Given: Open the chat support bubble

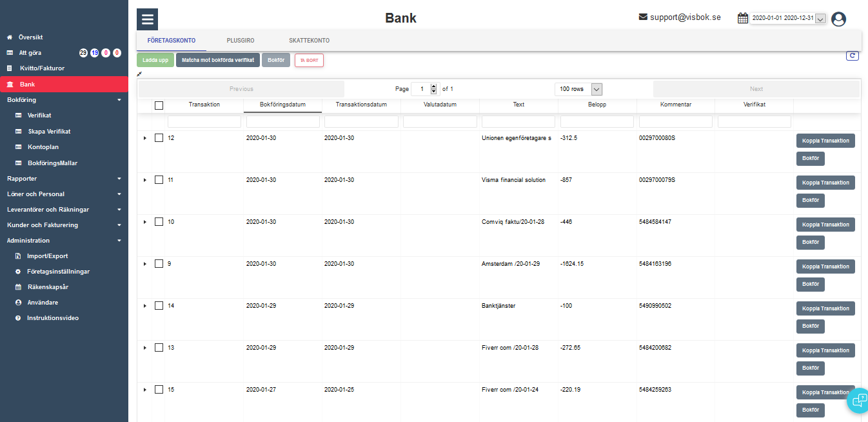Looking at the screenshot, I should coord(859,400).
